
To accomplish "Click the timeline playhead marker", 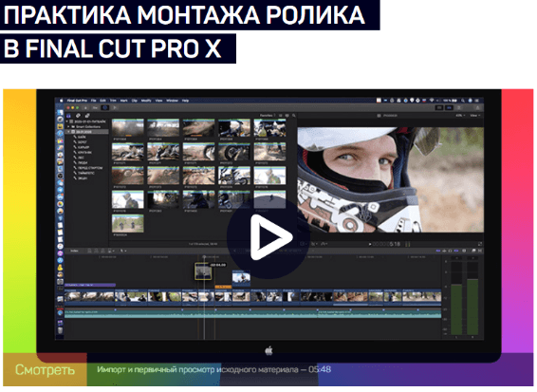I will [204, 256].
